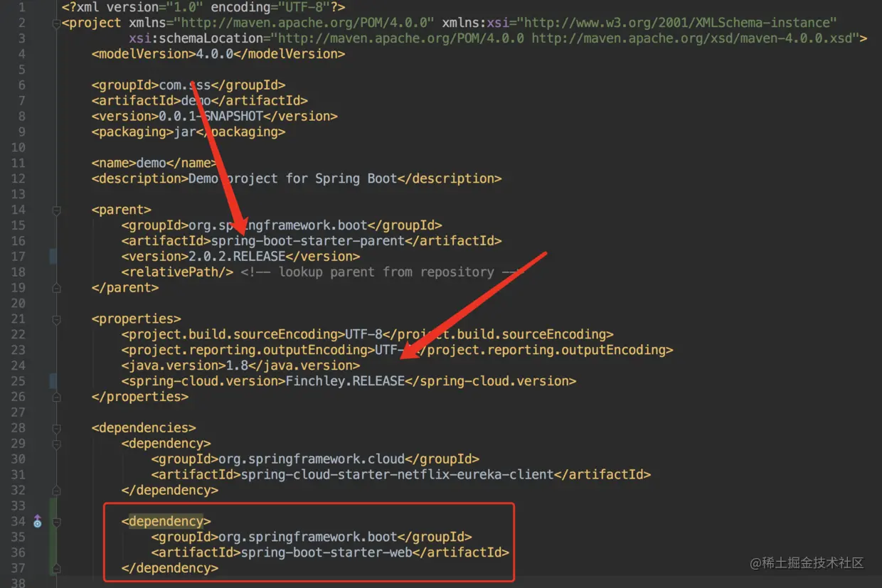Click the fold end marker at line 37

56,568
